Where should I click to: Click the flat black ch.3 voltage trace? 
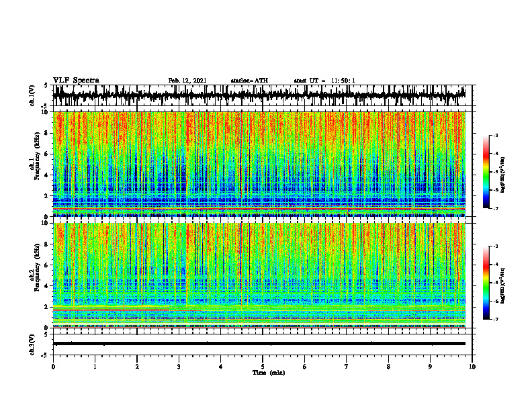coord(259,344)
